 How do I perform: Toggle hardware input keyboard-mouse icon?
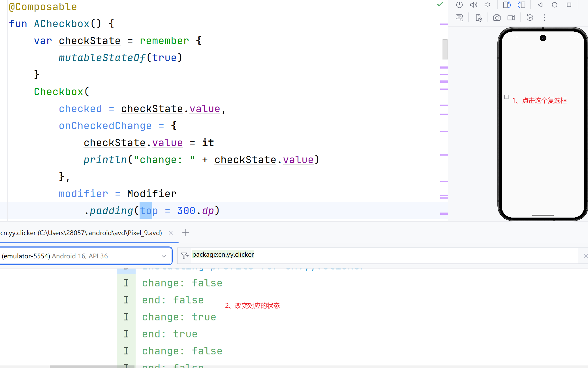pos(459,18)
